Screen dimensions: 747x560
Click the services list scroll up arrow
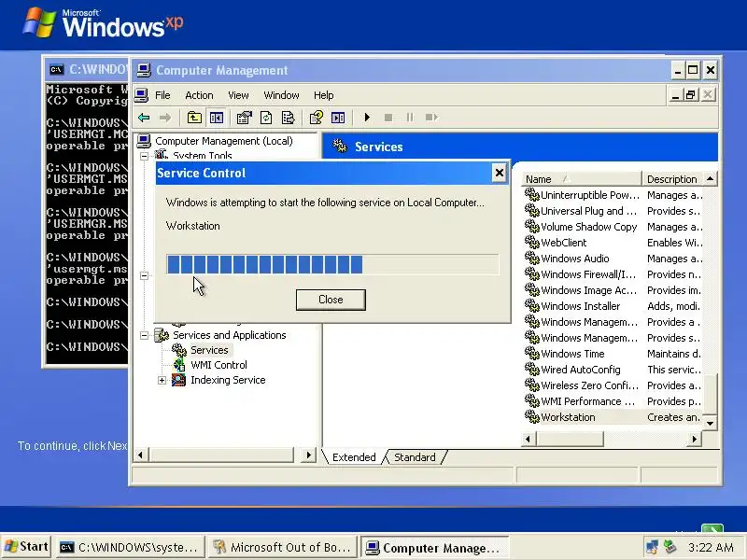point(710,179)
